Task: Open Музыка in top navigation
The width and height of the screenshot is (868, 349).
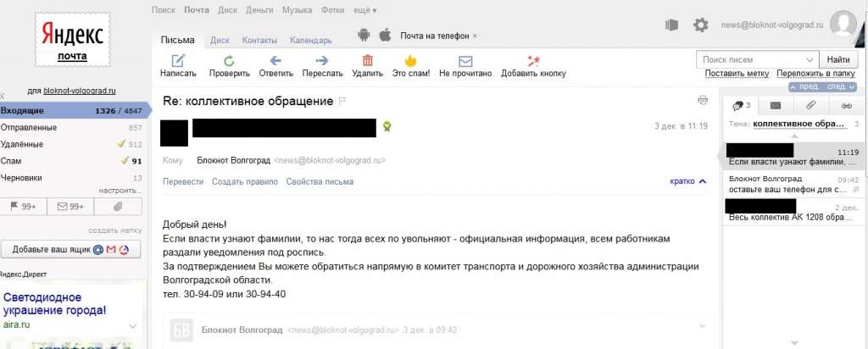Action: [x=298, y=10]
